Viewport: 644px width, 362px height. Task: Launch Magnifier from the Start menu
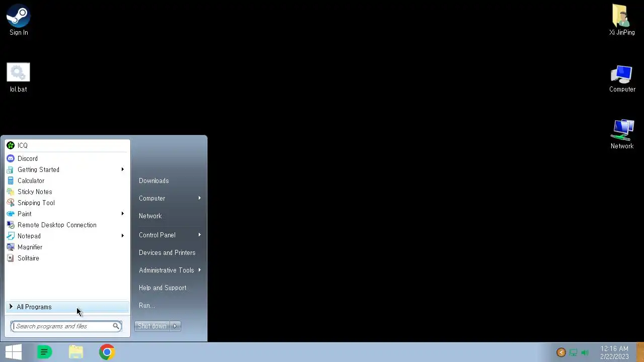pyautogui.click(x=67, y=247)
